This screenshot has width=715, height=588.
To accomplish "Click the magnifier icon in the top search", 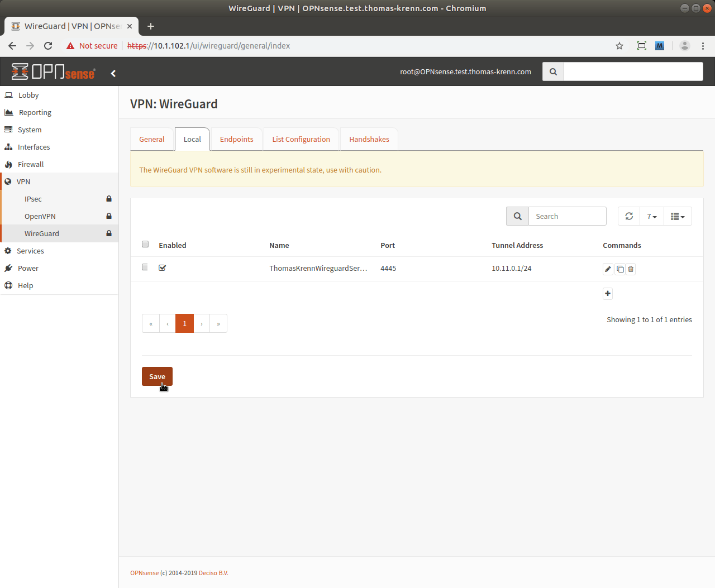I will point(553,71).
